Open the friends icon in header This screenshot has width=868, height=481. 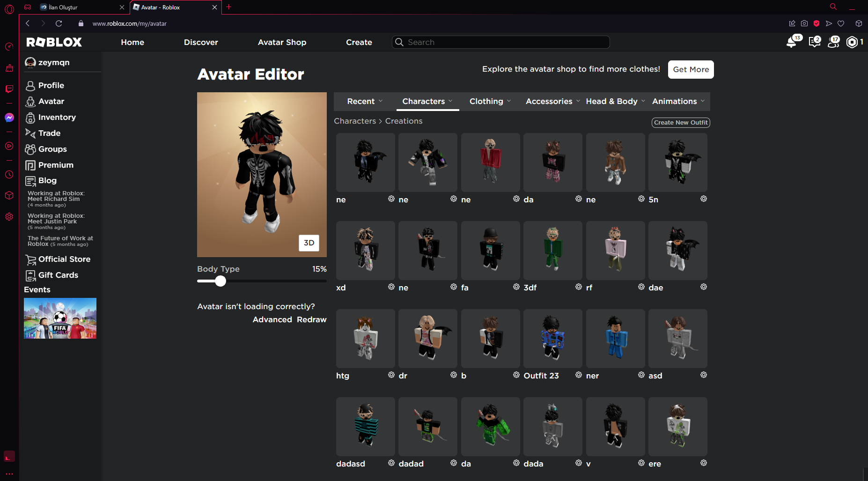(833, 42)
